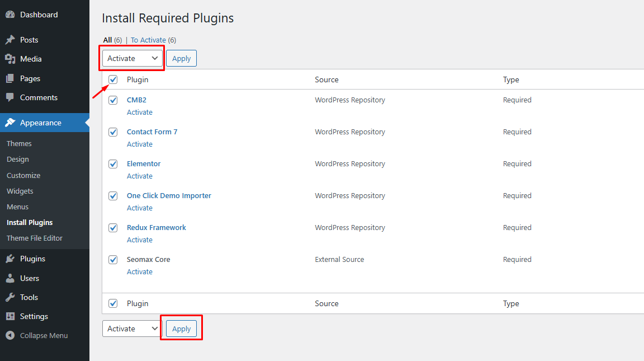Open the Appearance menu
This screenshot has width=644, height=361.
(x=44, y=123)
